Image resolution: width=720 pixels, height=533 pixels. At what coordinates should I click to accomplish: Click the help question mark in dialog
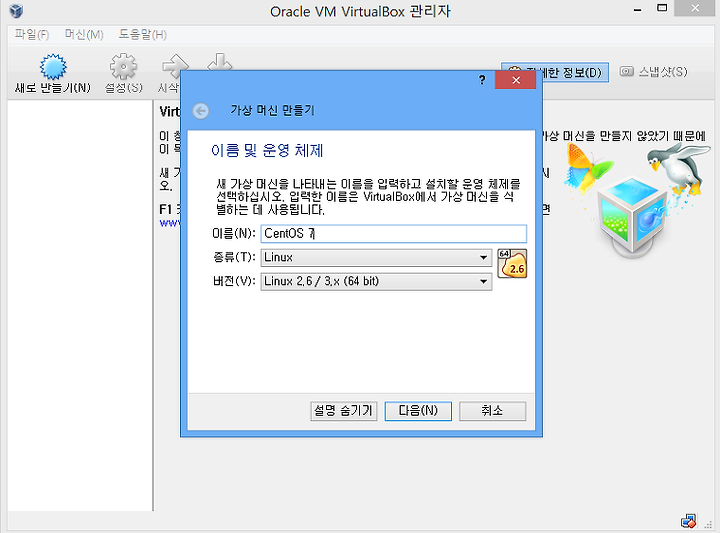pos(482,80)
